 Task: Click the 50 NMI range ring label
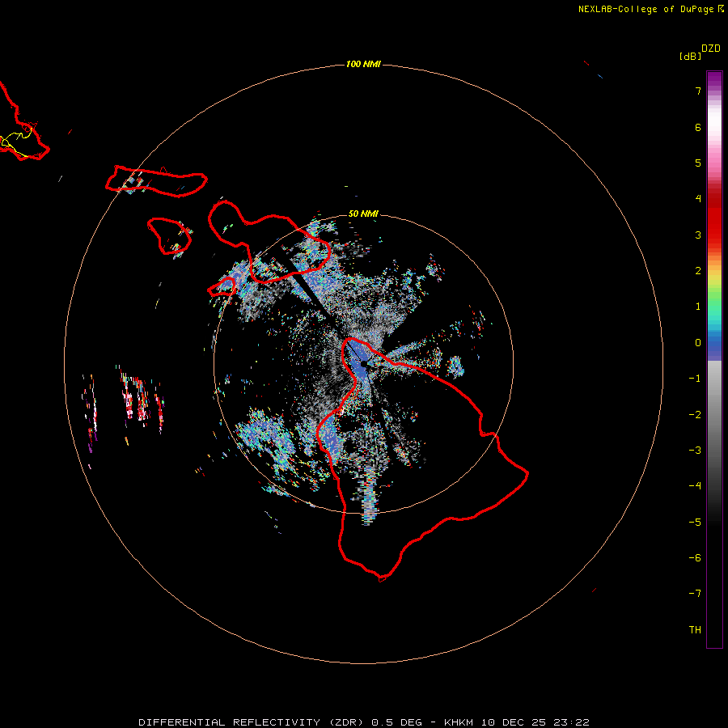(x=363, y=214)
